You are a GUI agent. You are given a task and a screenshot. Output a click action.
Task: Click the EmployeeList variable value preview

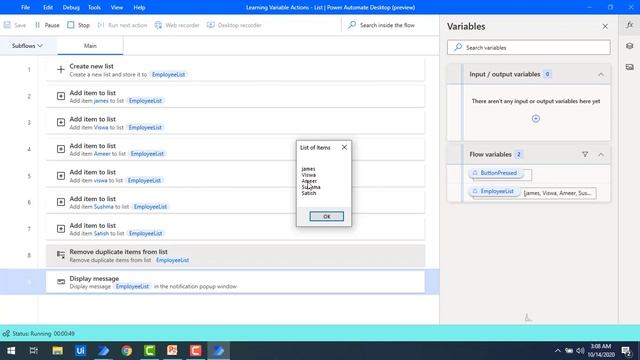coord(557,193)
